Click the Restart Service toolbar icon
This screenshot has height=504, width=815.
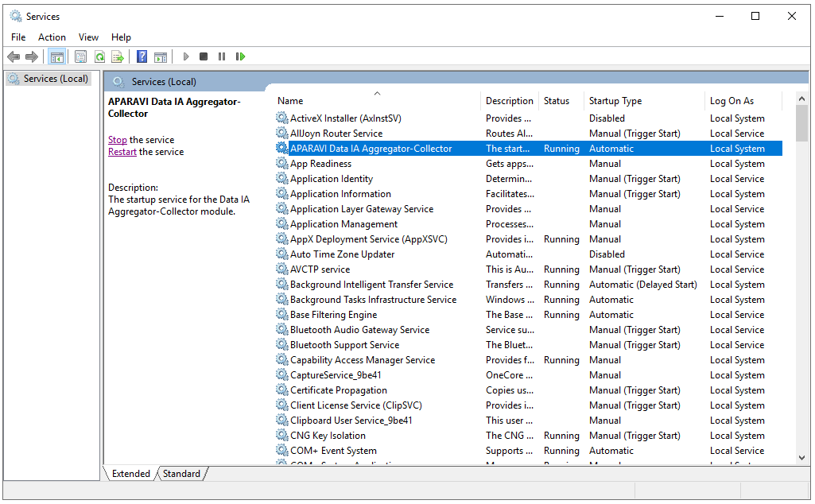tap(240, 56)
